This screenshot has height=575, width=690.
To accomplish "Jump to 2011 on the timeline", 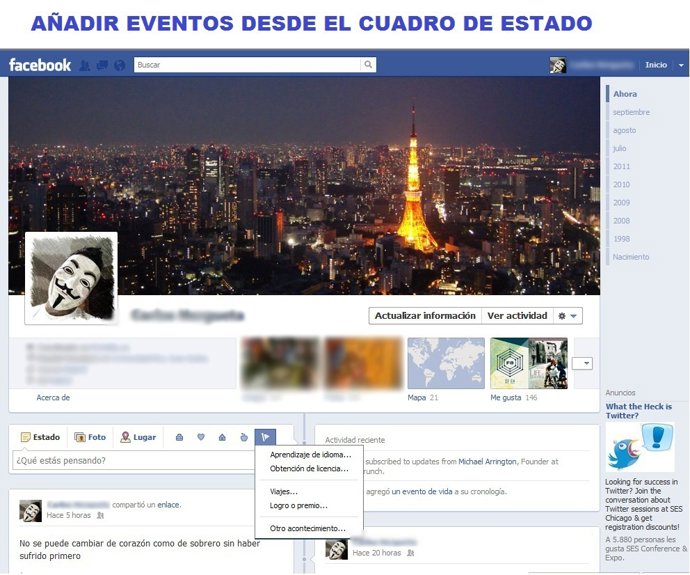I will click(621, 166).
